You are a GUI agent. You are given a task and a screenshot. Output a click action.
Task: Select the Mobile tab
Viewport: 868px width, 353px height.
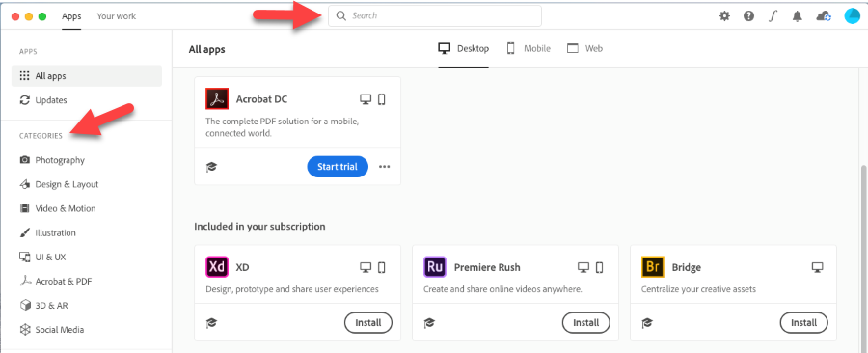pos(529,48)
